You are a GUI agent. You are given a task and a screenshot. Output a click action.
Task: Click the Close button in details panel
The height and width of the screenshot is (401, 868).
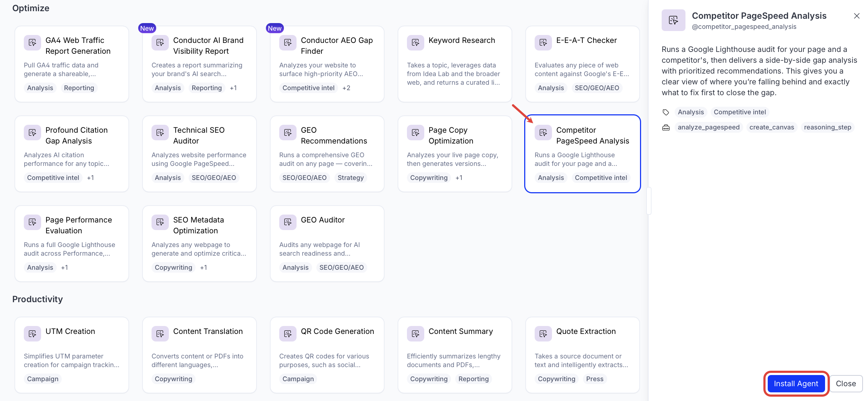(846, 384)
